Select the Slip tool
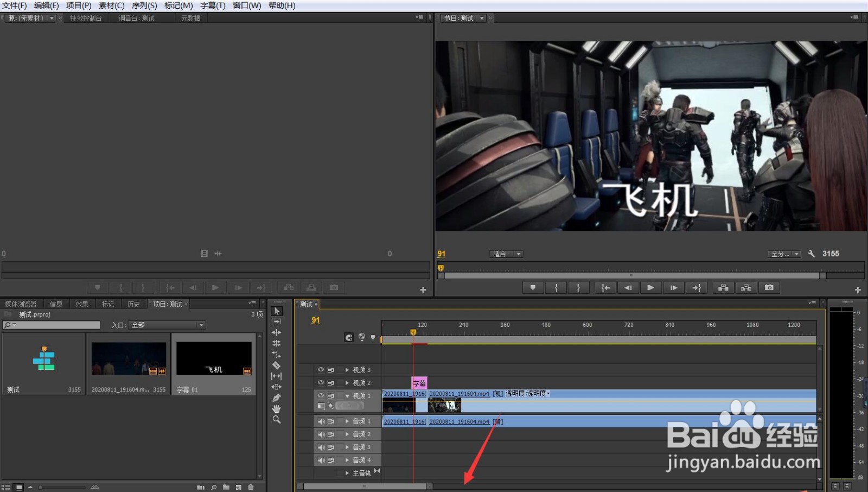The width and height of the screenshot is (868, 492). pyautogui.click(x=277, y=376)
